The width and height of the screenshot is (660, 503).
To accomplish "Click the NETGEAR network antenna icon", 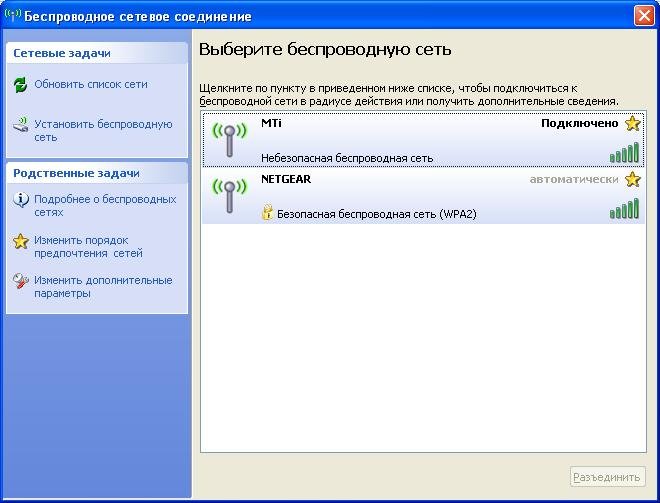I will 229,195.
